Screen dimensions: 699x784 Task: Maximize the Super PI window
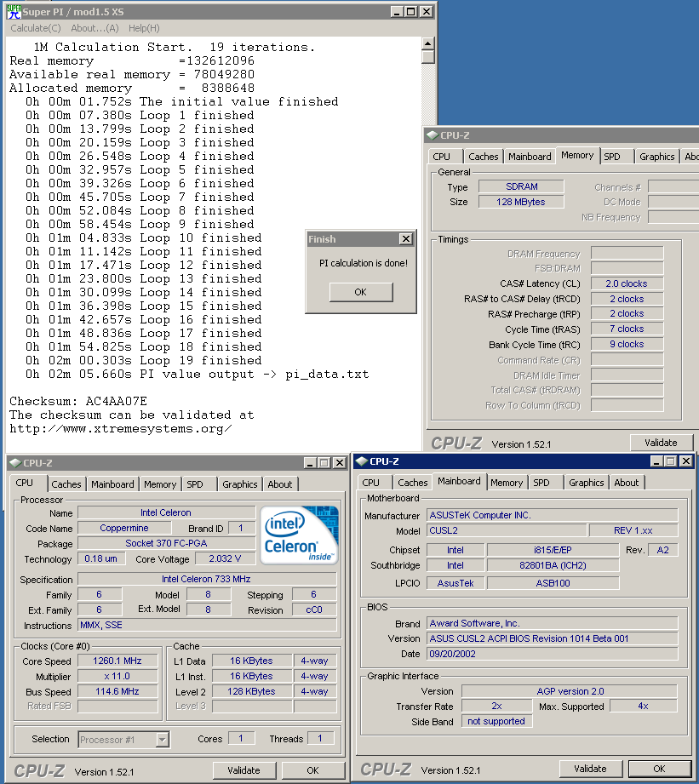coord(411,12)
